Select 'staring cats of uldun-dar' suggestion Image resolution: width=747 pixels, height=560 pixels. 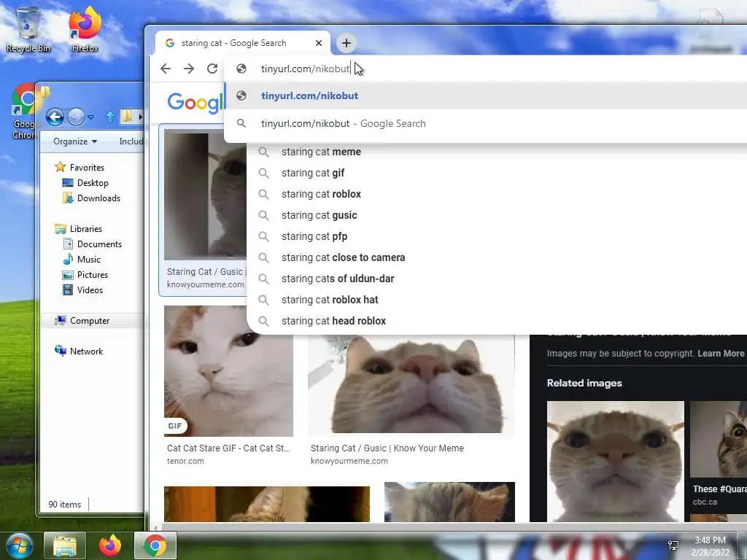click(338, 279)
